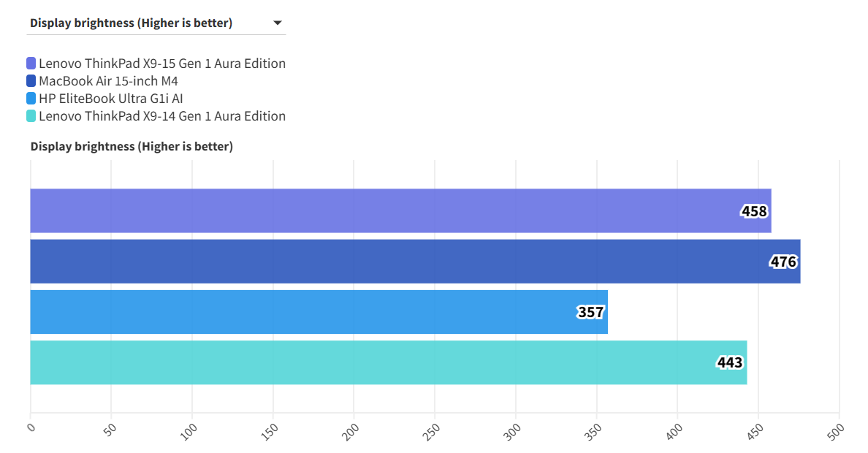
Task: Click the 357 value label
Action: 590,313
